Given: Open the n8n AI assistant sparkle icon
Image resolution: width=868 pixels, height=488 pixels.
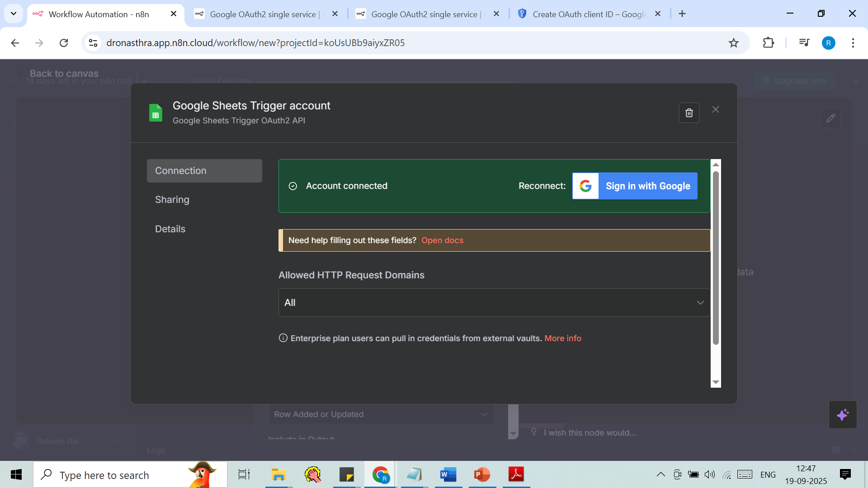Looking at the screenshot, I should 843,414.
